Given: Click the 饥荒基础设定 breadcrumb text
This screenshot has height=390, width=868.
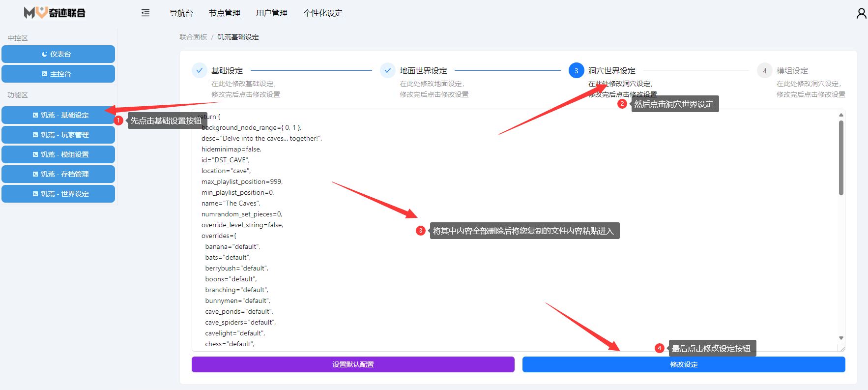Looking at the screenshot, I should (x=238, y=37).
